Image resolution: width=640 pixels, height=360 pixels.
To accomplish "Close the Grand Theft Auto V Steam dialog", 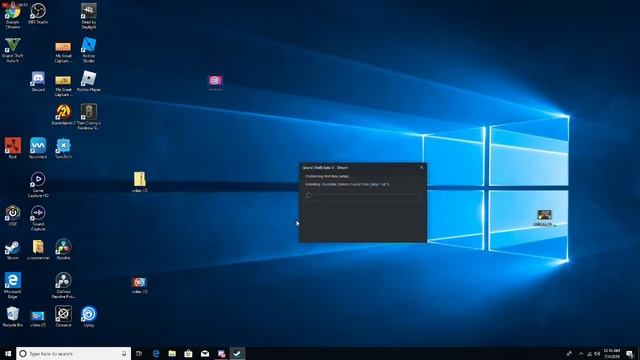I will (x=422, y=167).
